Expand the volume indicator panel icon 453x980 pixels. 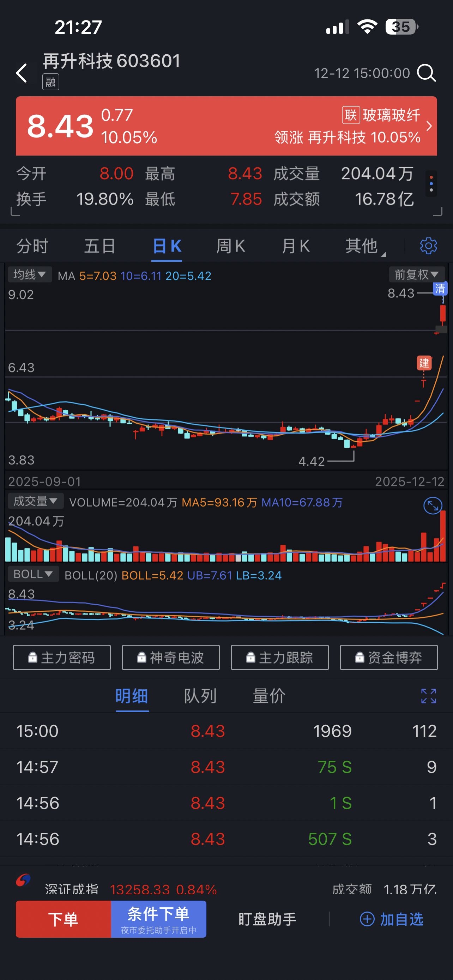click(x=433, y=506)
